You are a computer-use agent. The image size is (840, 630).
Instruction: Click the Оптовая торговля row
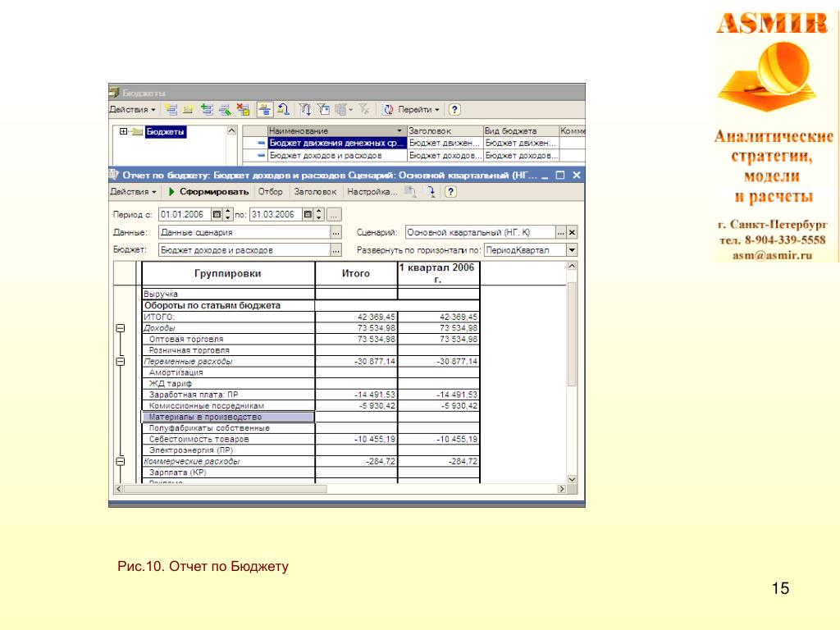coord(311,339)
